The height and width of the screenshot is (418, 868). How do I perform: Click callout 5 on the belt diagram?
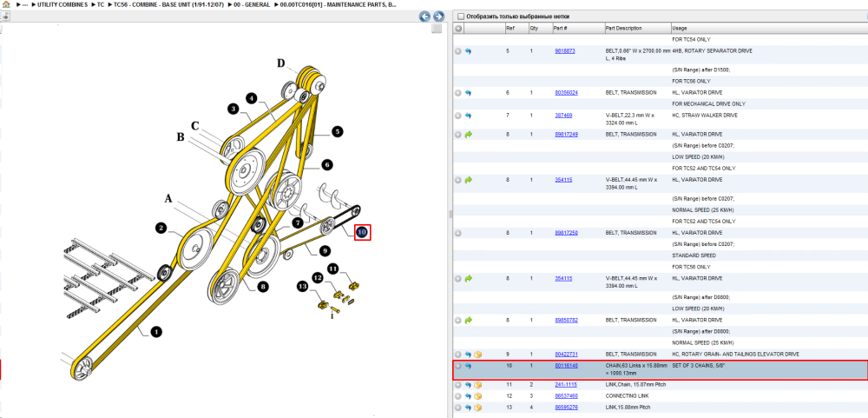click(x=337, y=131)
